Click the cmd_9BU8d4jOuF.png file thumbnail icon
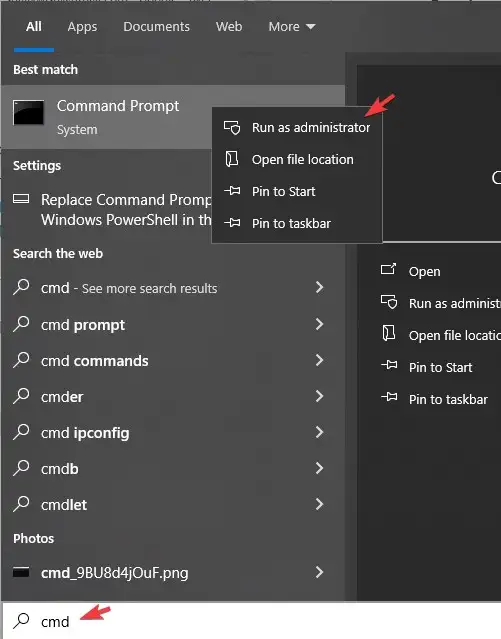 (x=21, y=572)
